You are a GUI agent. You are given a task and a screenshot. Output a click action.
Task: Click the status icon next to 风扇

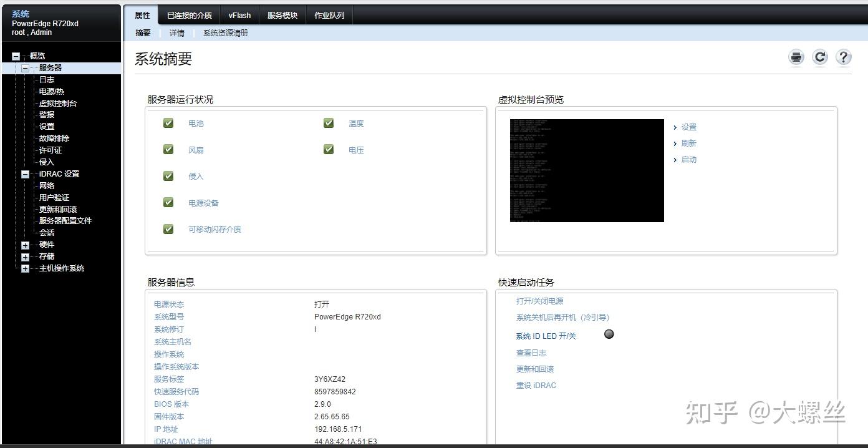168,149
